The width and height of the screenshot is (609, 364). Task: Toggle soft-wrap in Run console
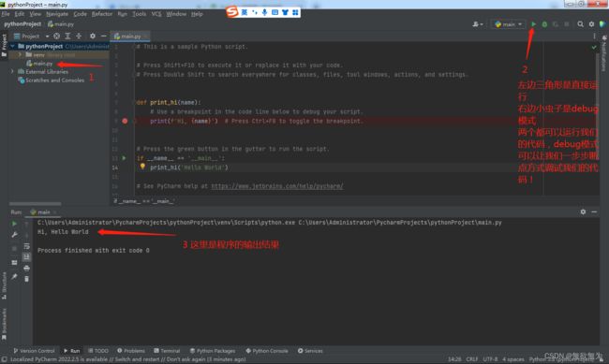(26, 246)
